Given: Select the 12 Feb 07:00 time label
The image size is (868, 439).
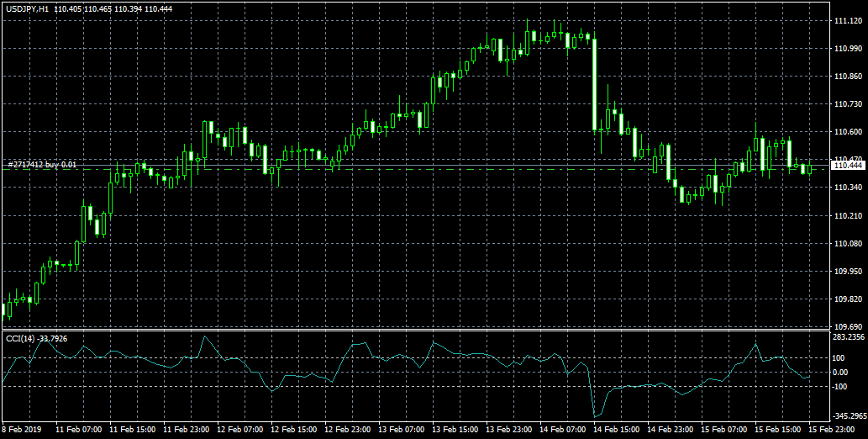Looking at the screenshot, I should (x=241, y=429).
